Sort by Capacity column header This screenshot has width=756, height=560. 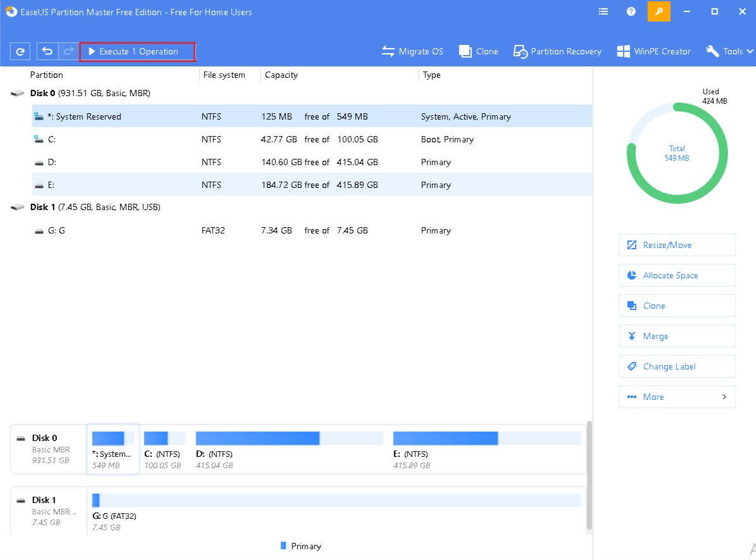click(x=282, y=75)
